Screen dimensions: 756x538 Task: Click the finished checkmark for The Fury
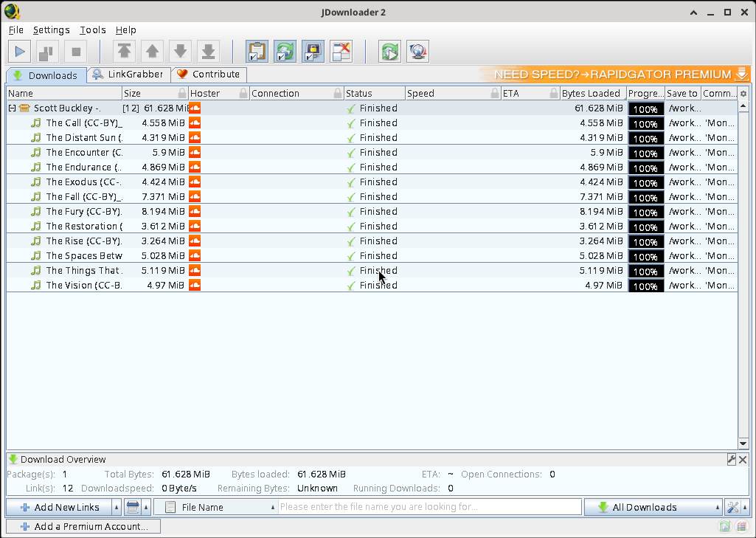click(x=351, y=212)
